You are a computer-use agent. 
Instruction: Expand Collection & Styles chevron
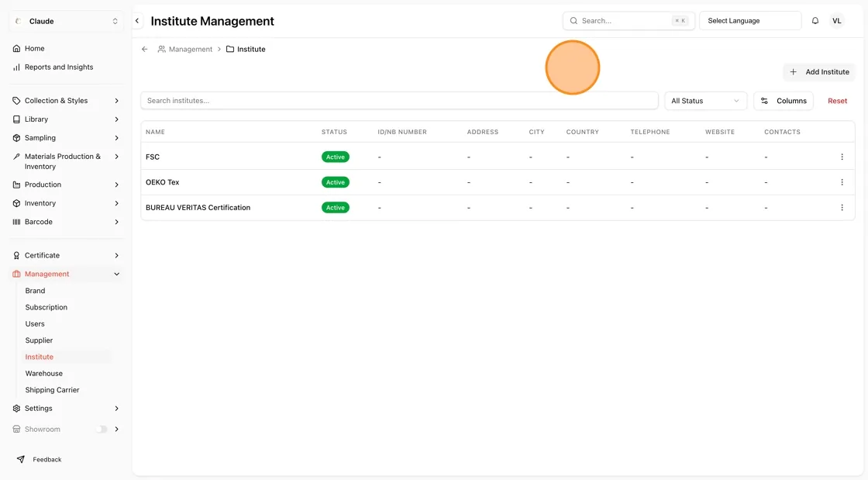click(116, 101)
